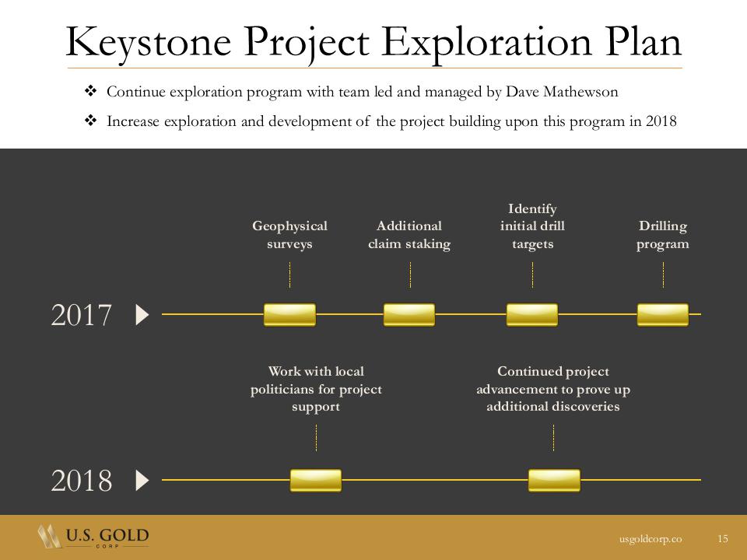Open the usgoldcorp.co link in footer
Viewport: 747px width, 560px height.
pyautogui.click(x=651, y=538)
